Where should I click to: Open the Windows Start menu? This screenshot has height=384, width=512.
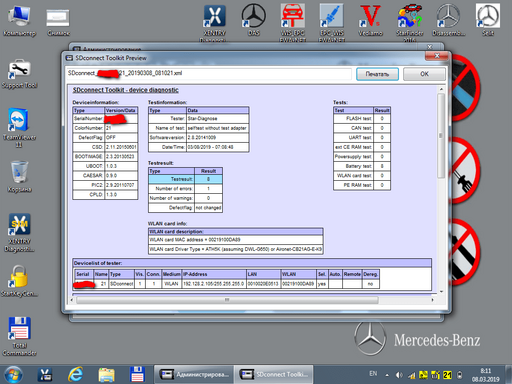click(x=13, y=375)
